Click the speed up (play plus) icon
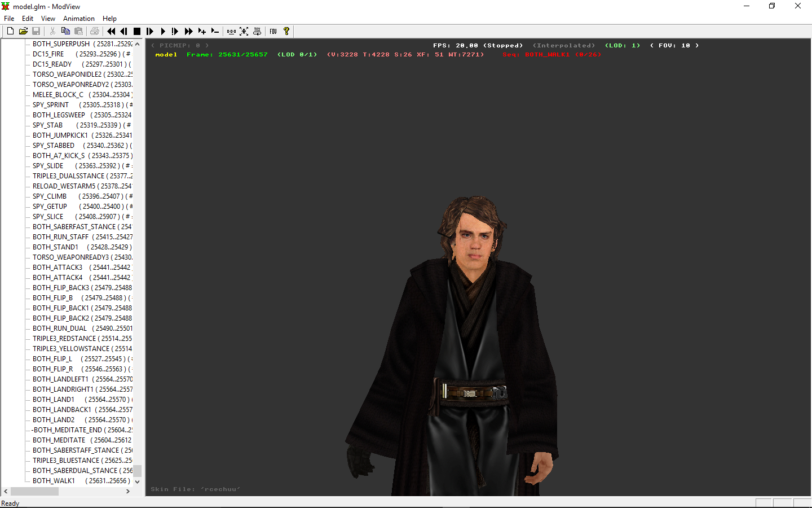The image size is (812, 508). coord(202,31)
